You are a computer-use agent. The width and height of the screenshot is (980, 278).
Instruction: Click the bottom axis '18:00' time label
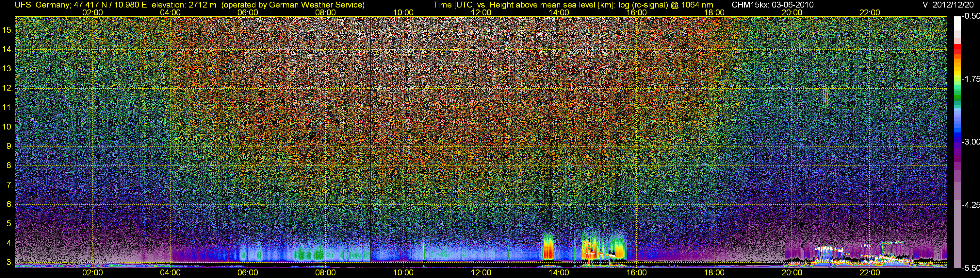coord(714,273)
